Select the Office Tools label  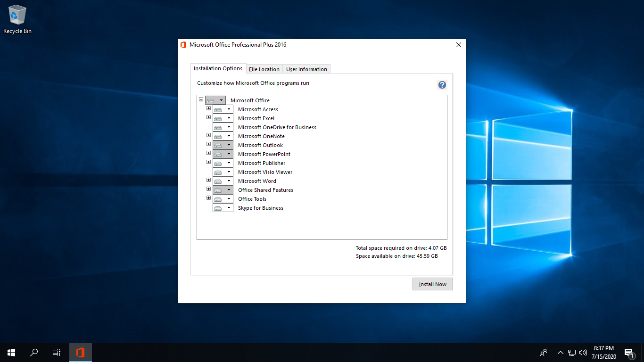tap(252, 199)
